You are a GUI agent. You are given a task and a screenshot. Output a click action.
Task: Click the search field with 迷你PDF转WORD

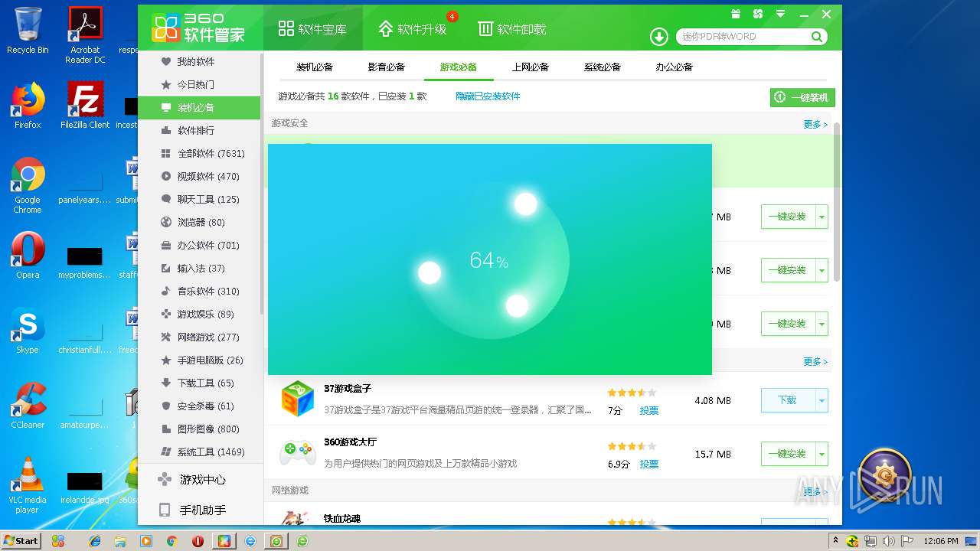coord(743,37)
